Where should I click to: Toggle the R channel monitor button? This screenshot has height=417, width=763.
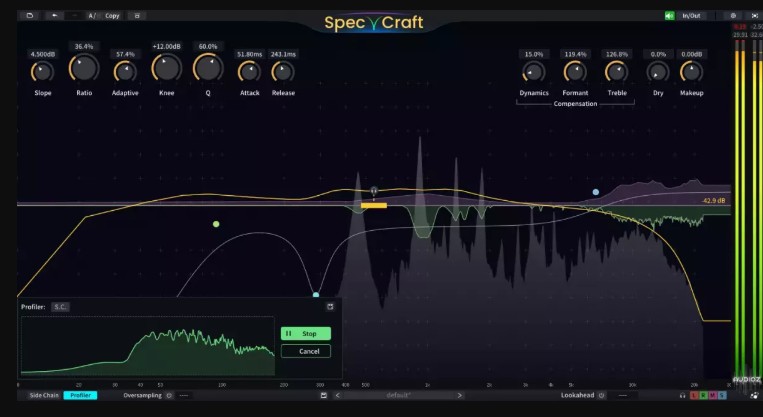pyautogui.click(x=703, y=396)
